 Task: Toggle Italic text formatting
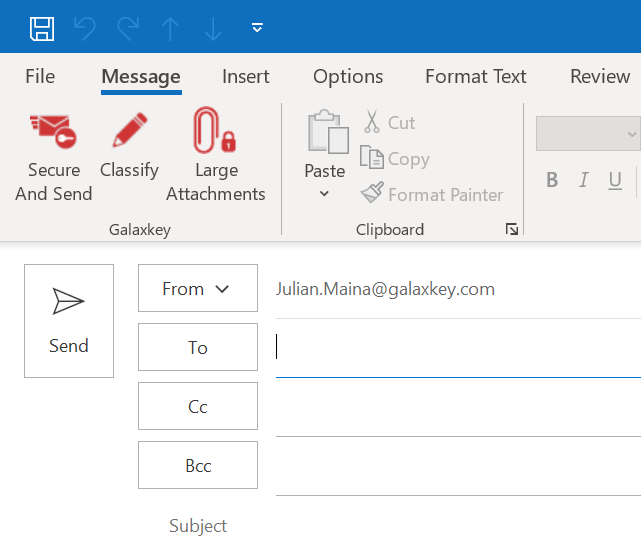click(x=584, y=181)
